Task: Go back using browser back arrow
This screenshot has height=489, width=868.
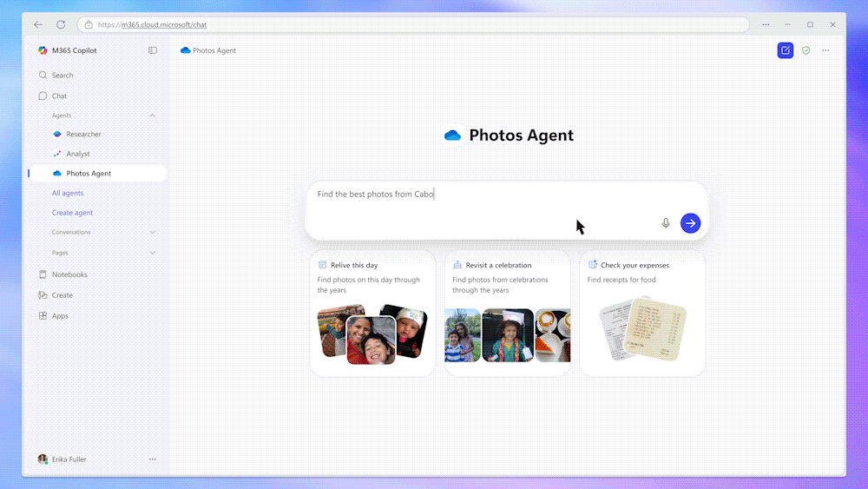Action: [37, 24]
